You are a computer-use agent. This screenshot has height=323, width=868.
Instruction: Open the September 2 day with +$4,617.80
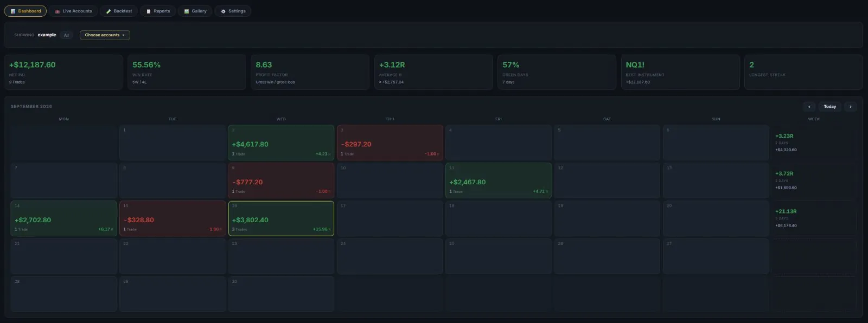281,143
